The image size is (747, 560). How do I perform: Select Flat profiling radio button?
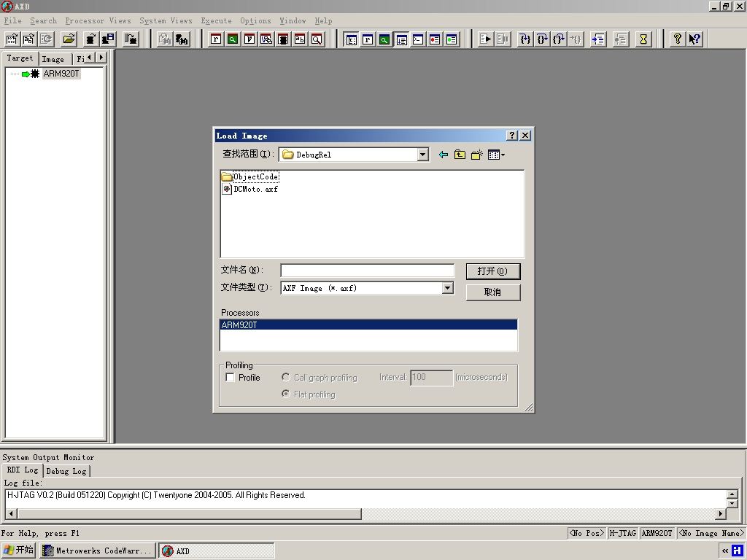coord(286,394)
